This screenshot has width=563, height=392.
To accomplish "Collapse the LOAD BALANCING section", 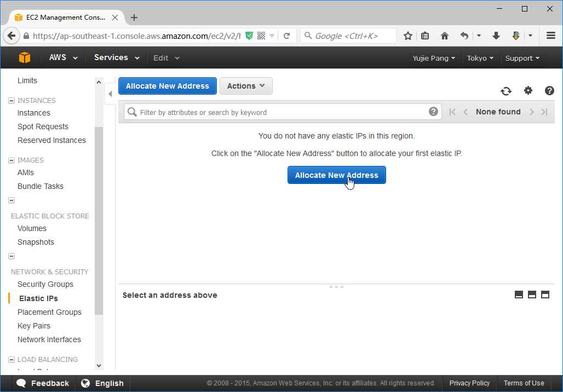I will 12,359.
